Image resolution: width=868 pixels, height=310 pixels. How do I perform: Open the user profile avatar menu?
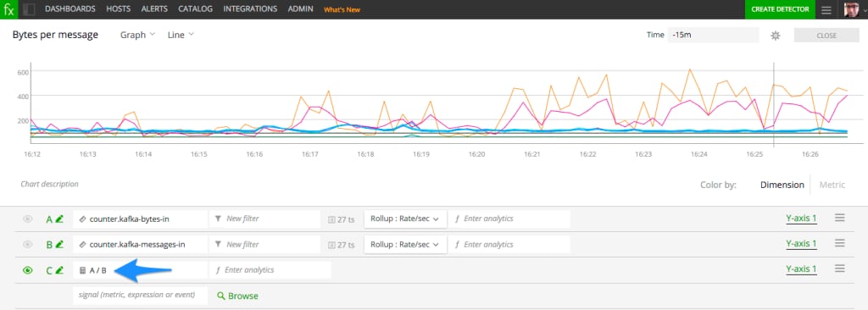pos(851,9)
